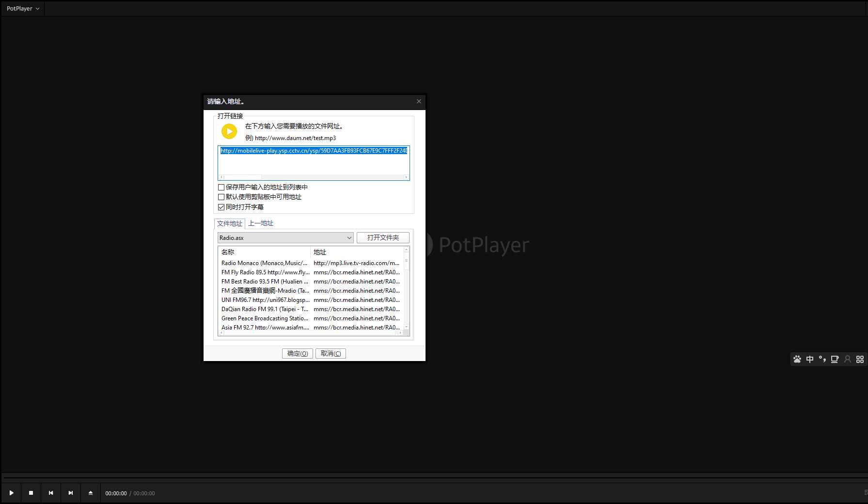Click the elapsed time 00:00:00 display

pyautogui.click(x=116, y=493)
